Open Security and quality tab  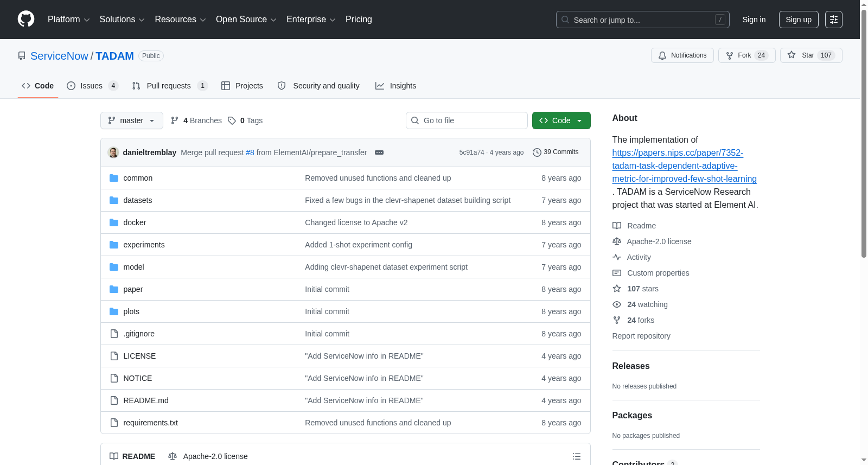pos(318,86)
